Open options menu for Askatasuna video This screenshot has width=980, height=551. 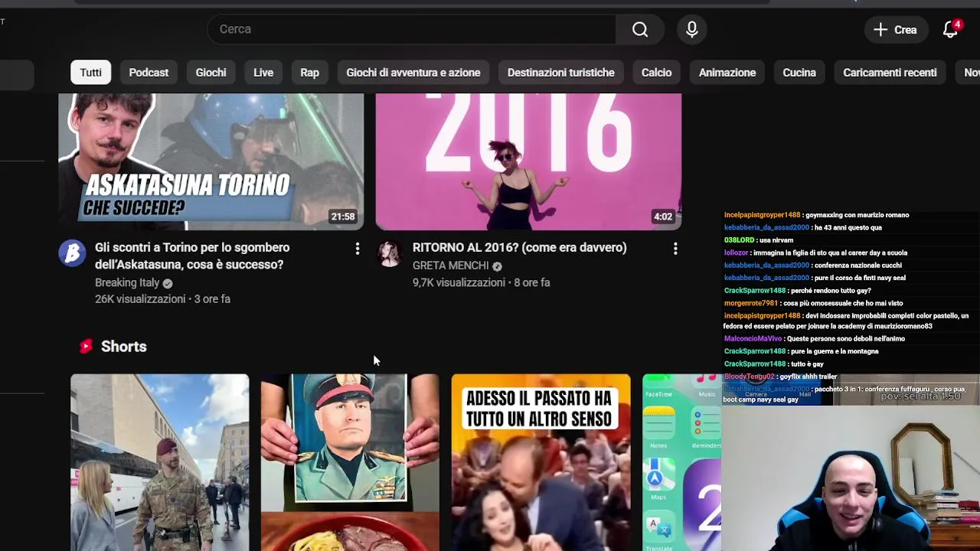(357, 249)
